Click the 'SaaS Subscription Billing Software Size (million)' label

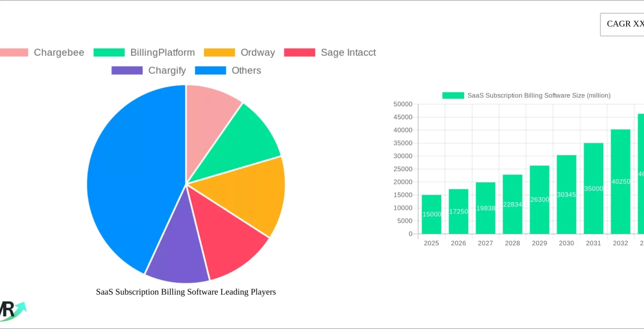tap(538, 96)
